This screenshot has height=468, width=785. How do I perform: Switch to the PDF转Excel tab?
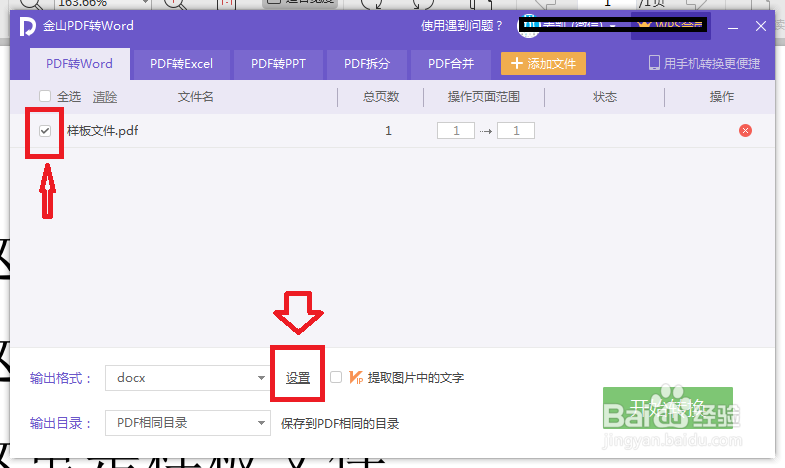click(x=181, y=64)
